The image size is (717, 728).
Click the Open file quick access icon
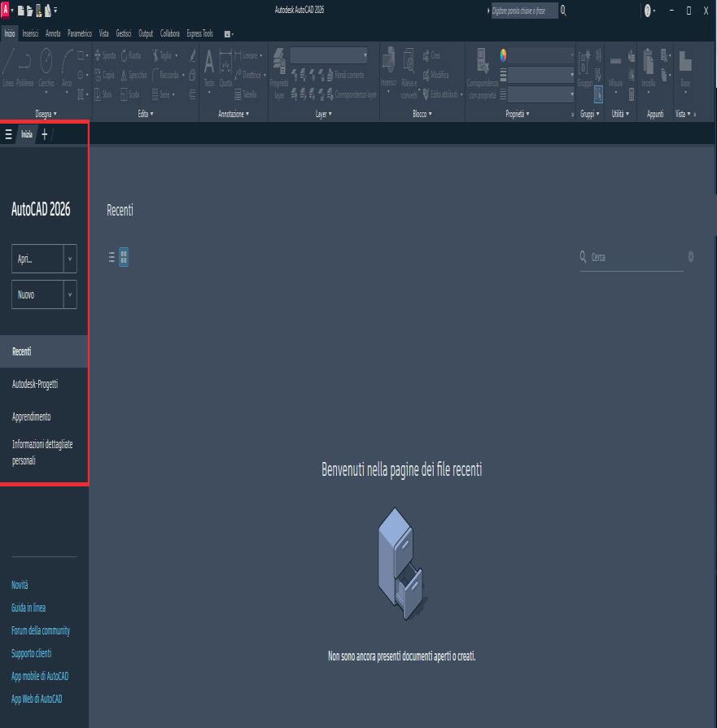[29, 11]
